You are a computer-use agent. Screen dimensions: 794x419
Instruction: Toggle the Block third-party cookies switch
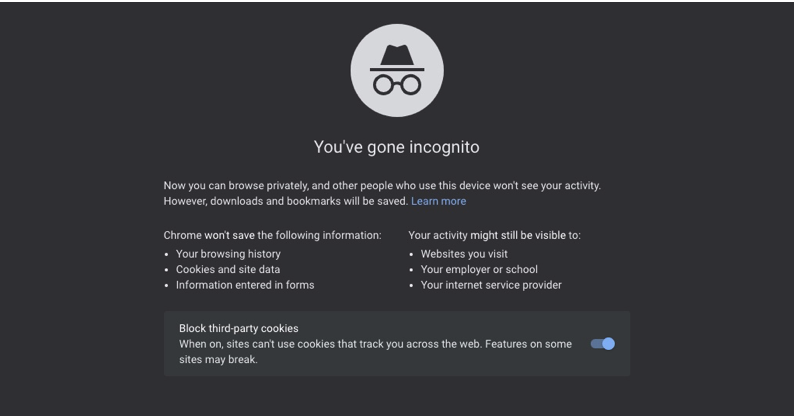[603, 344]
